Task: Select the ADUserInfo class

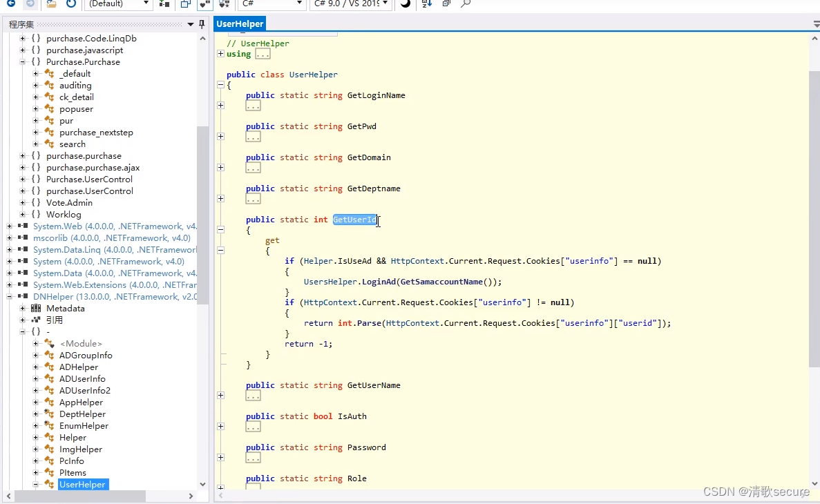Action: (x=82, y=379)
